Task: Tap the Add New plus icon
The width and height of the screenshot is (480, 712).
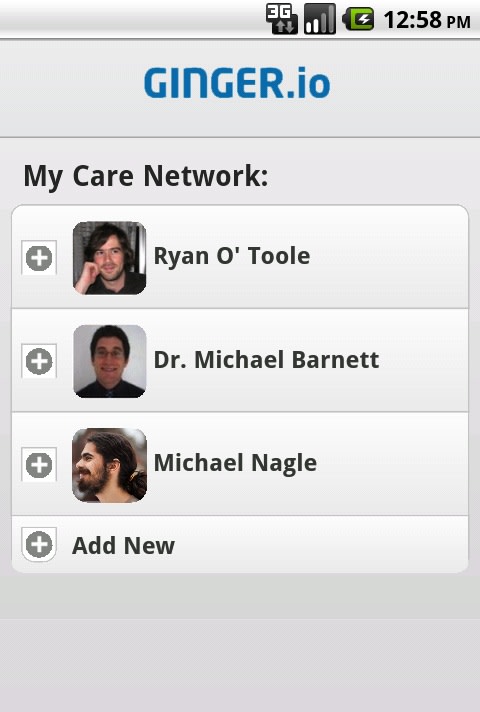Action: coord(39,544)
